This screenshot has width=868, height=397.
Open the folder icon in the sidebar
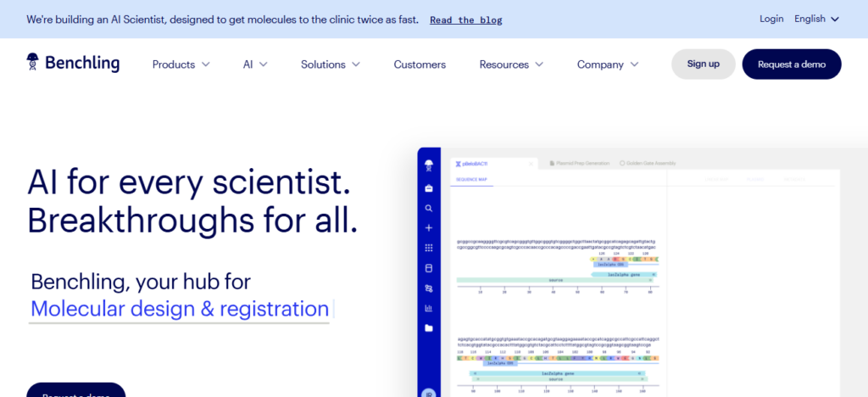pos(428,327)
